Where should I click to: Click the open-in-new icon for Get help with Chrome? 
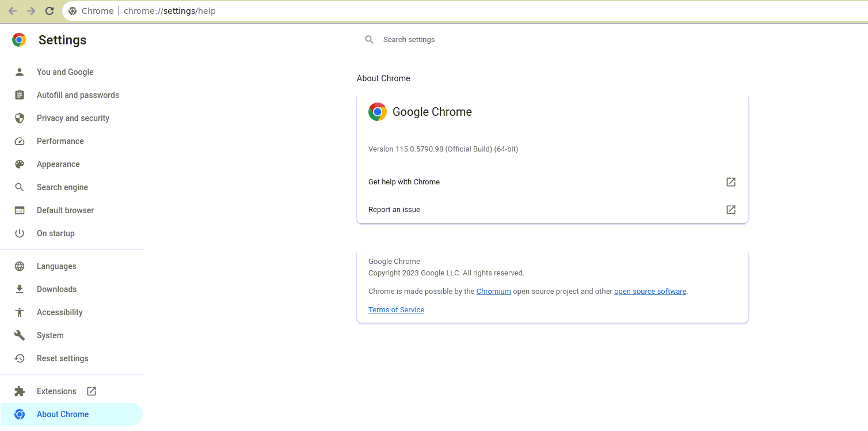731,182
